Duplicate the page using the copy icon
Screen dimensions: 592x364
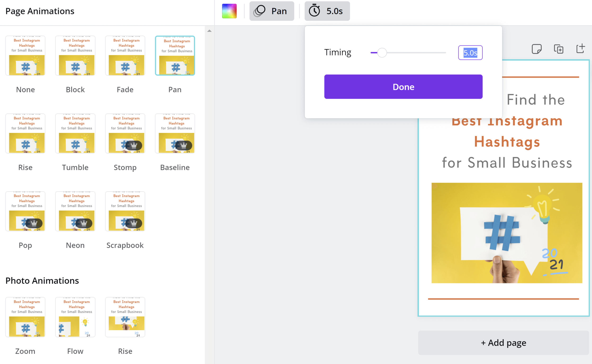click(x=559, y=49)
